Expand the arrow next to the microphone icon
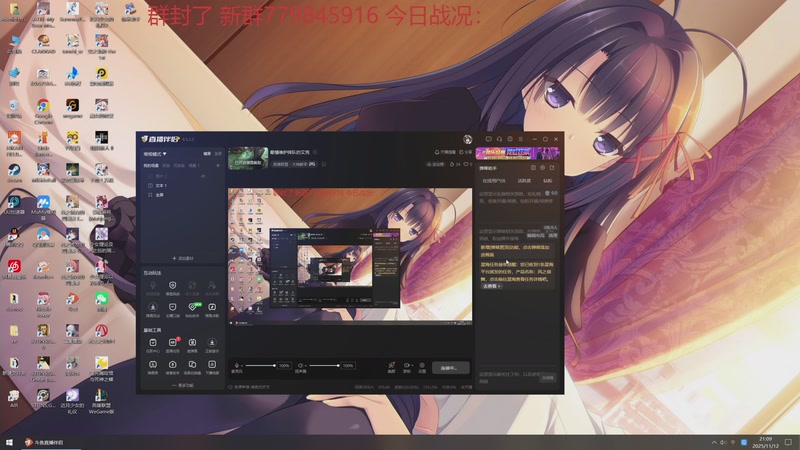Screen dimensions: 800x450 pos(241,366)
